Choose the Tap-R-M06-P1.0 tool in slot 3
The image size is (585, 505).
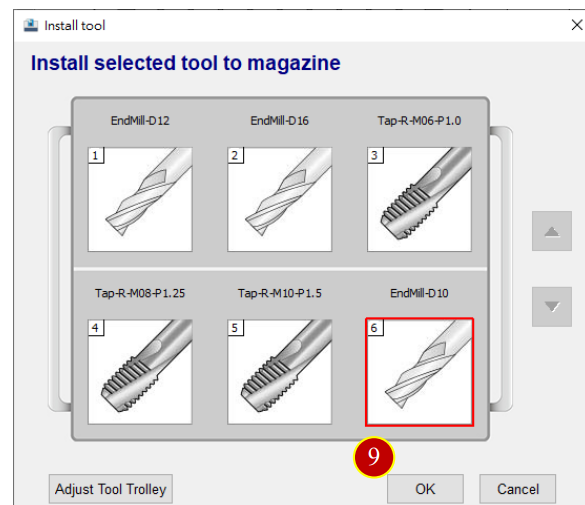coord(419,200)
